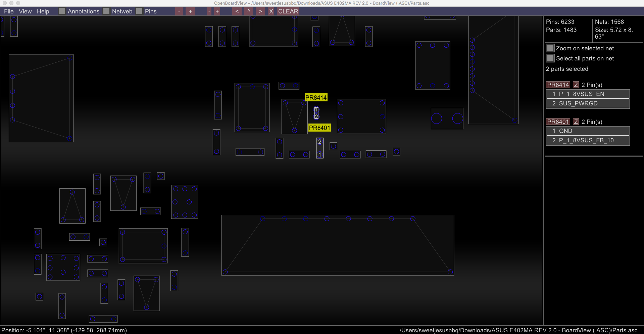The width and height of the screenshot is (644, 334).
Task: Click the yellow PR8401 label on the board
Action: pos(319,128)
